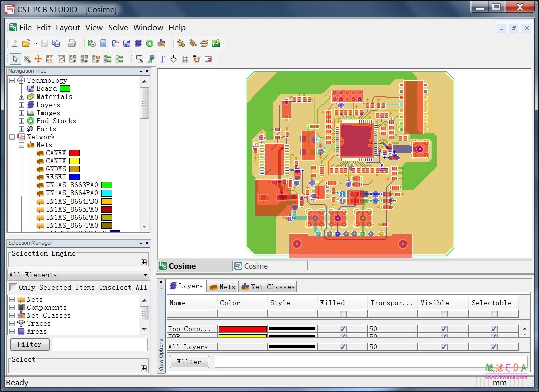Select the pointer selection tool
539x392 pixels.
tap(15, 59)
